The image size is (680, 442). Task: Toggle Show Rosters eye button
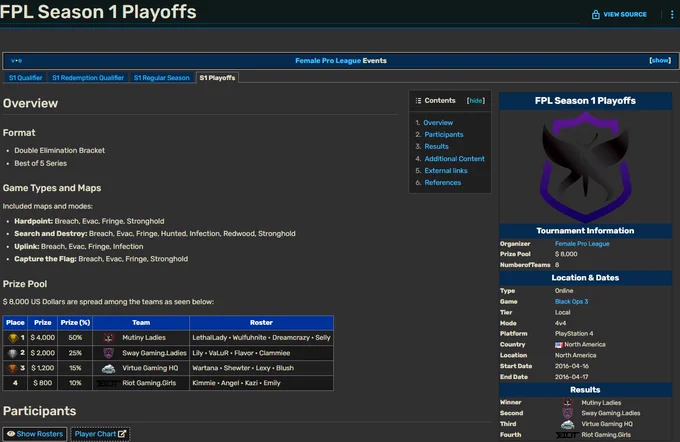click(35, 434)
